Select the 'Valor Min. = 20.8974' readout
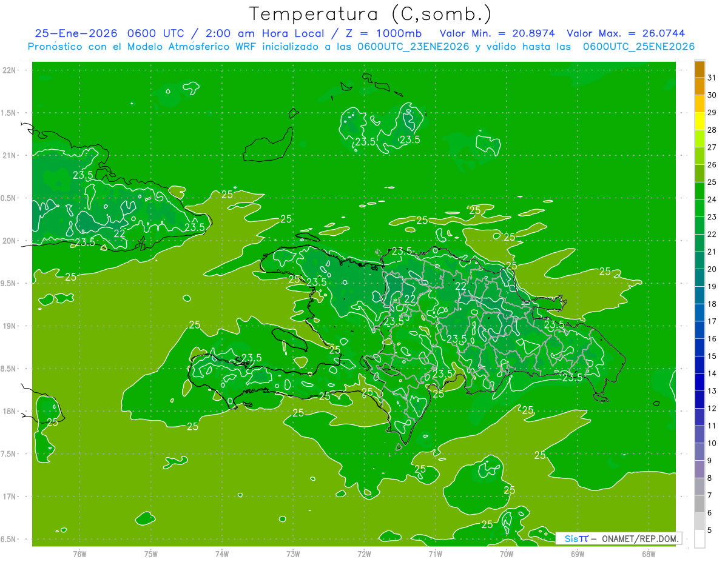This screenshot has width=728, height=562. [x=499, y=33]
